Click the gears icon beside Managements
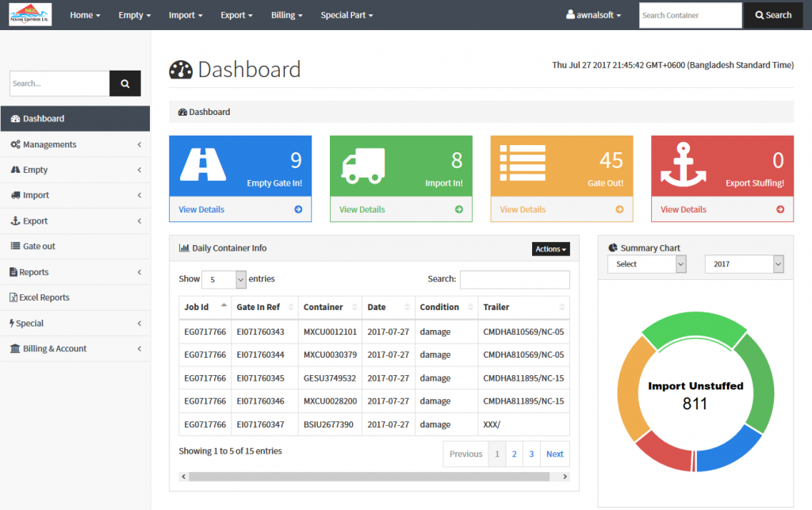 coord(16,144)
